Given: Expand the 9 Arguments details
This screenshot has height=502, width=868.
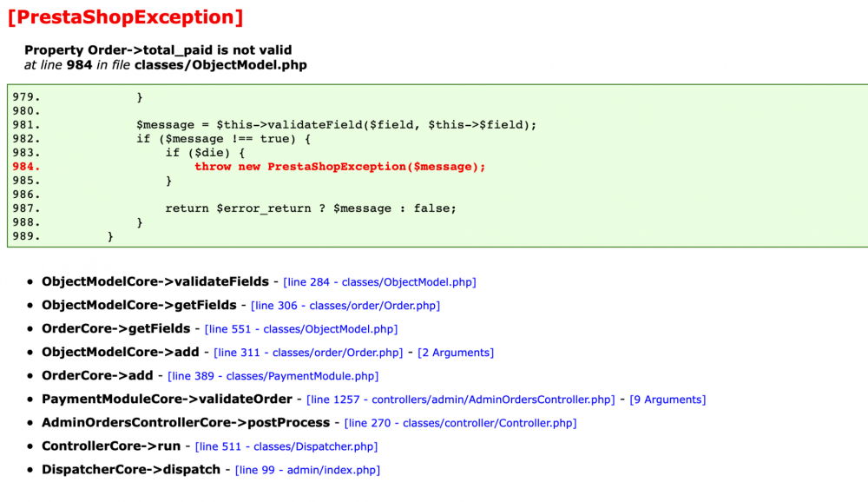Looking at the screenshot, I should pyautogui.click(x=667, y=399).
